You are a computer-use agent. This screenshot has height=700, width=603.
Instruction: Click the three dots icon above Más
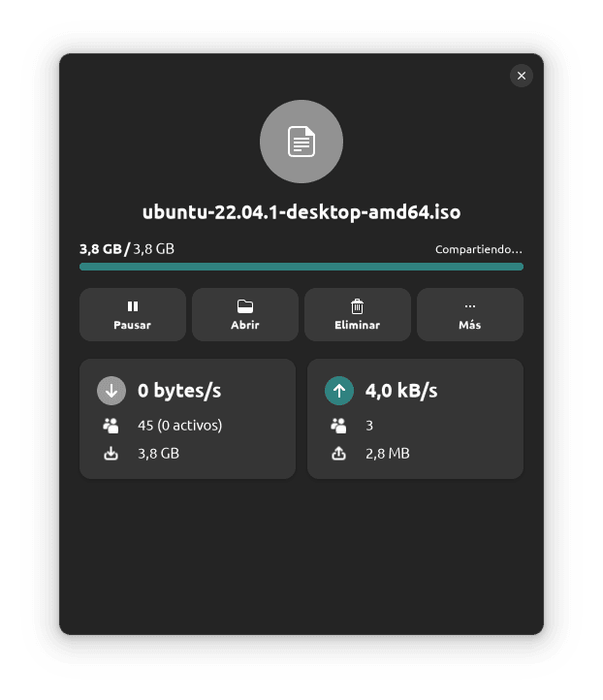470,306
